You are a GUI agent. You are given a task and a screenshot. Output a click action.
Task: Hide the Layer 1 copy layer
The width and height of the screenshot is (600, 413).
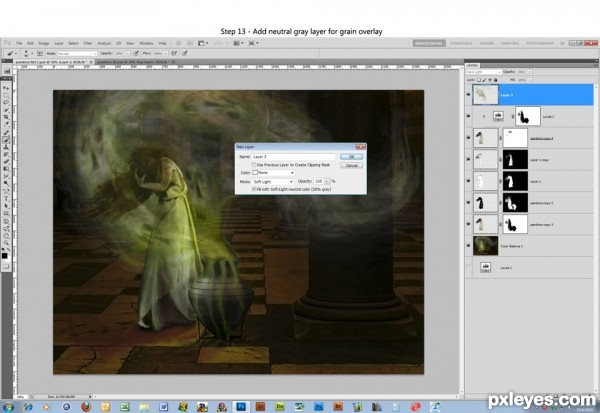469,159
